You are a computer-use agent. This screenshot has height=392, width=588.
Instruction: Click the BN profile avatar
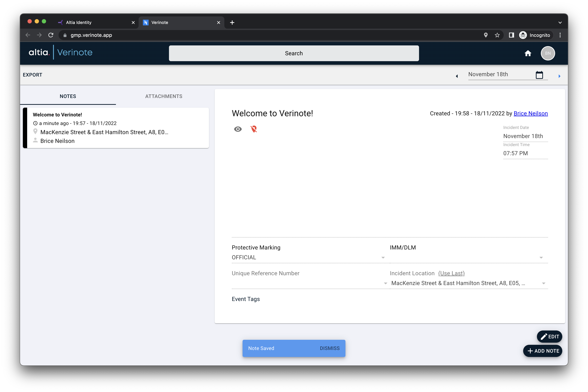pos(548,53)
